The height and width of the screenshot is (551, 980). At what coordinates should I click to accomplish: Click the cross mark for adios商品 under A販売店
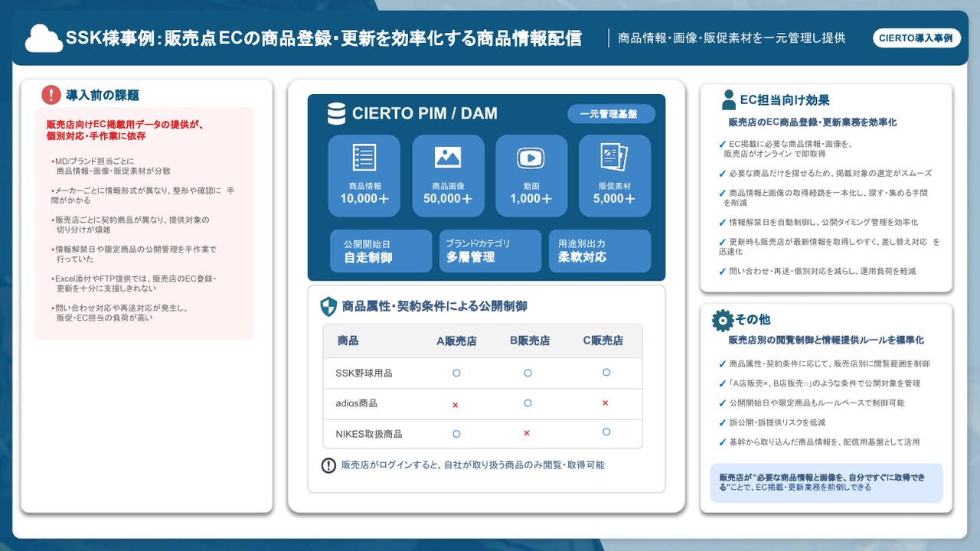point(456,405)
